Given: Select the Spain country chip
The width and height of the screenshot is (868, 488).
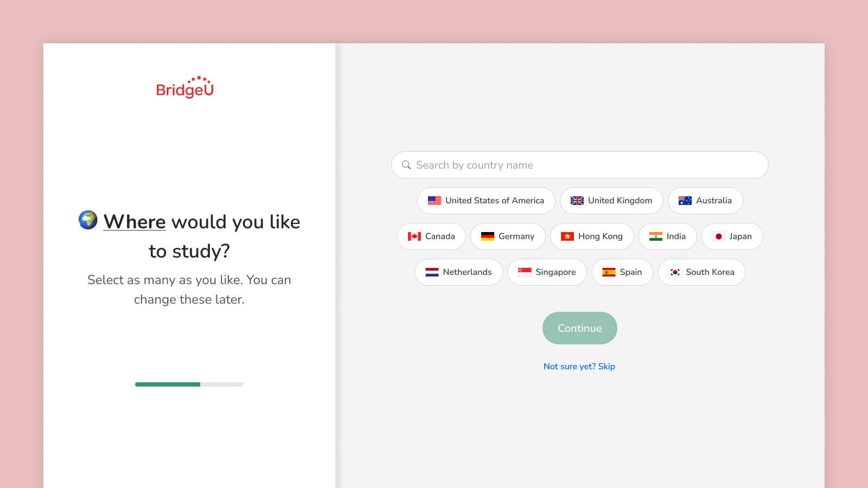Looking at the screenshot, I should coord(622,272).
